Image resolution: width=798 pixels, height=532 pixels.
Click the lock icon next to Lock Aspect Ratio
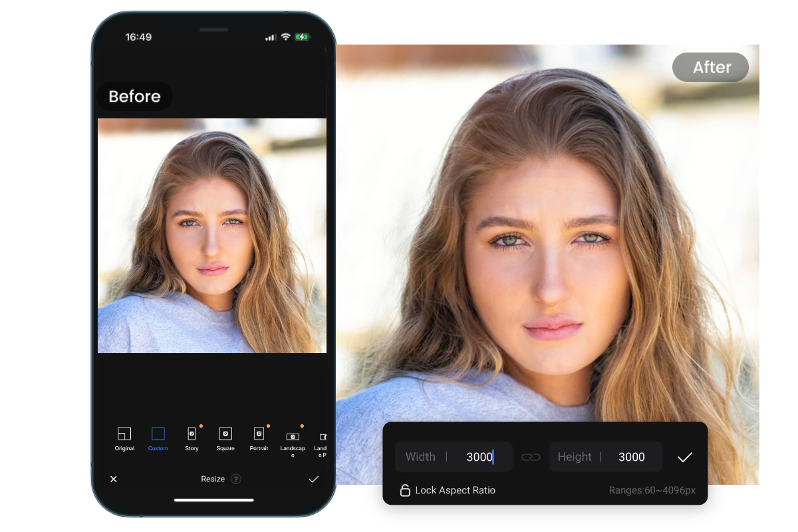click(405, 490)
